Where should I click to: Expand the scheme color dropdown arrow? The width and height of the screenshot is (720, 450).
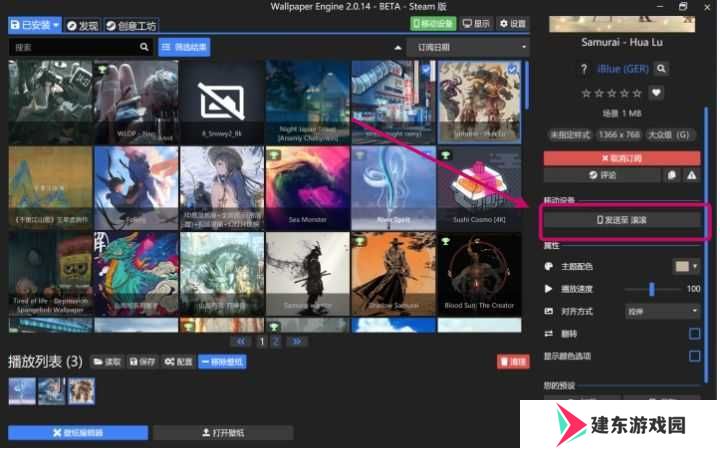pyautogui.click(x=695, y=266)
